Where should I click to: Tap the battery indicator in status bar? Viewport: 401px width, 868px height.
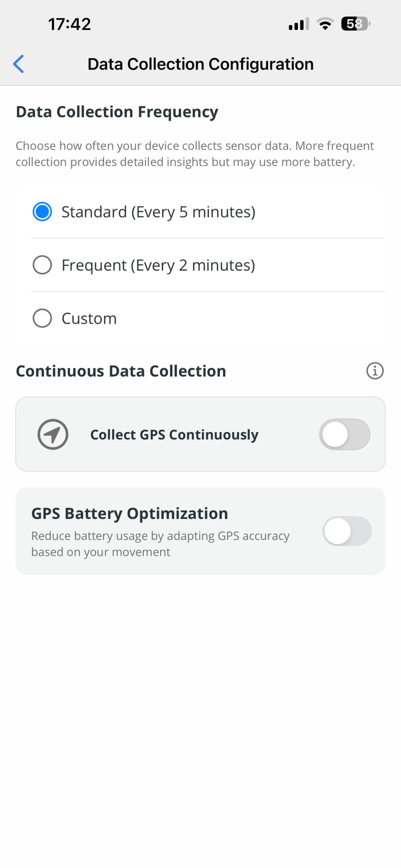click(355, 24)
